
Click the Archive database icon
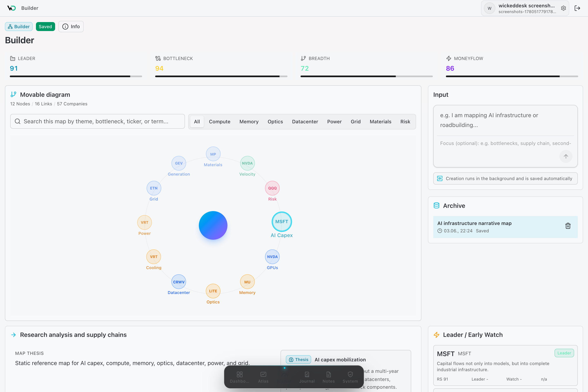click(x=437, y=206)
